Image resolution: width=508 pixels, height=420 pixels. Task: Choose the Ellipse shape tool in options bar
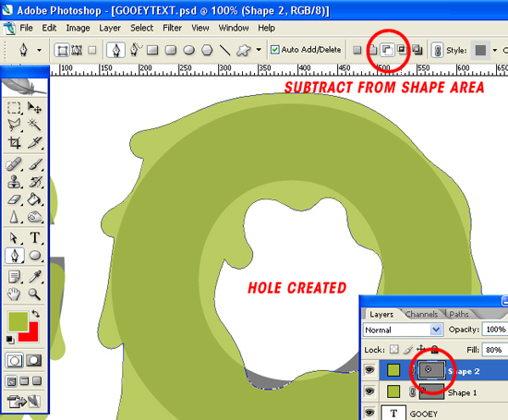(188, 50)
